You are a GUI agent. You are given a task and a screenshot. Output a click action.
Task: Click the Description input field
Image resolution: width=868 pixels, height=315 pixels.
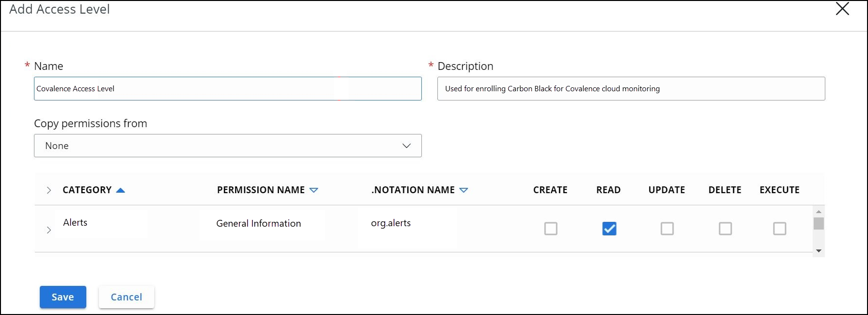[631, 89]
